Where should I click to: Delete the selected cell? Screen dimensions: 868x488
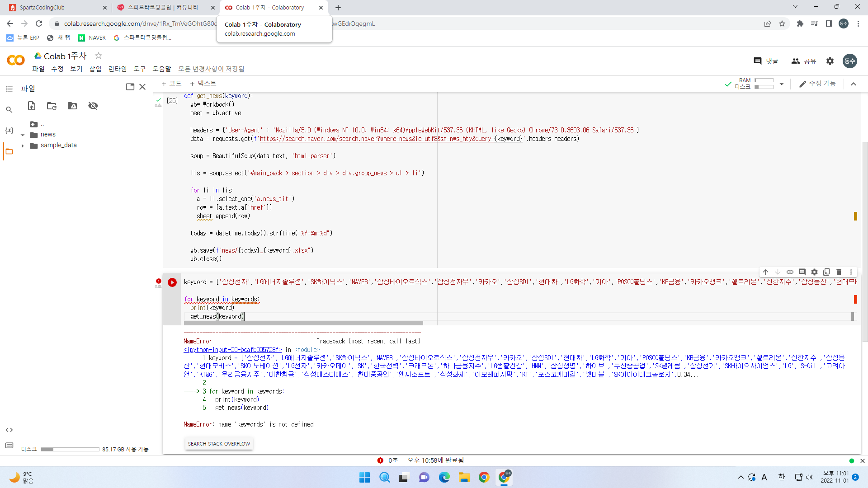[x=839, y=272]
